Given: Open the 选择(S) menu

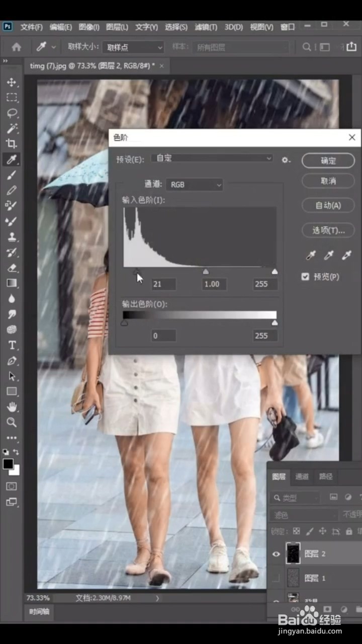Looking at the screenshot, I should coord(176,27).
